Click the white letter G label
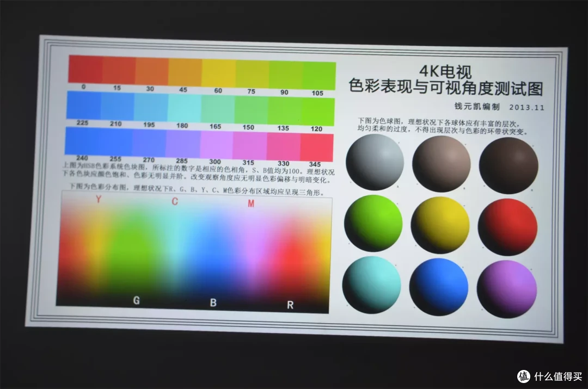The image size is (588, 389). click(x=137, y=300)
